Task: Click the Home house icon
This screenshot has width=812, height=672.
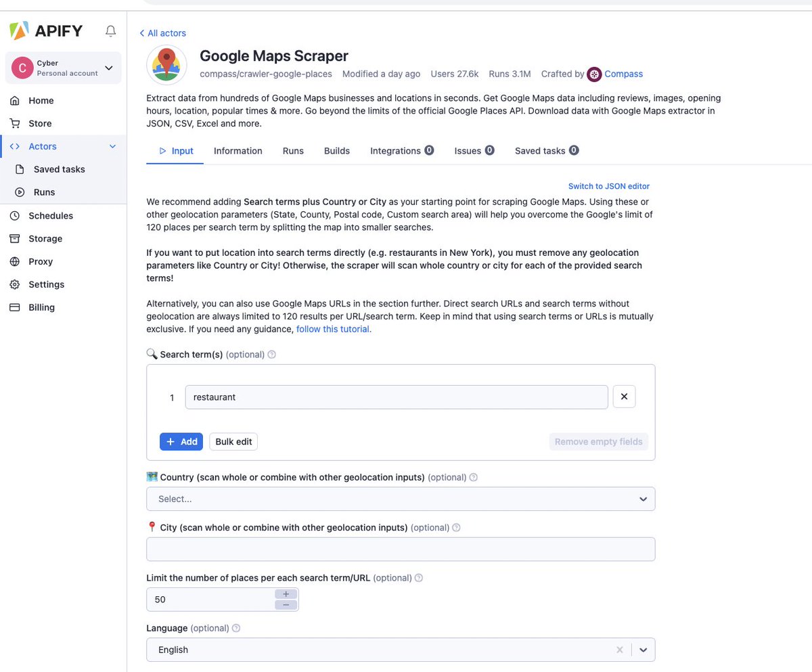Action: click(15, 100)
